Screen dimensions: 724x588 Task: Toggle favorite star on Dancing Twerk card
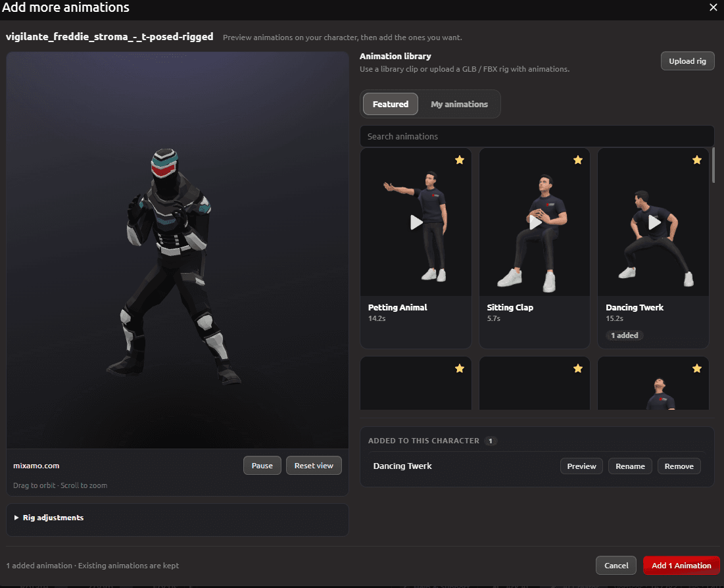[x=697, y=160]
